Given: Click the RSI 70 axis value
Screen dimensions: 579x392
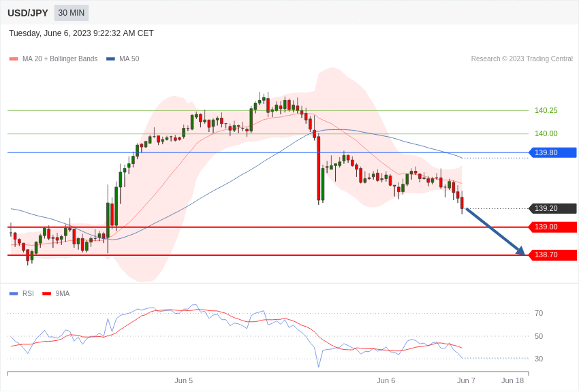Looking at the screenshot, I should tap(539, 313).
